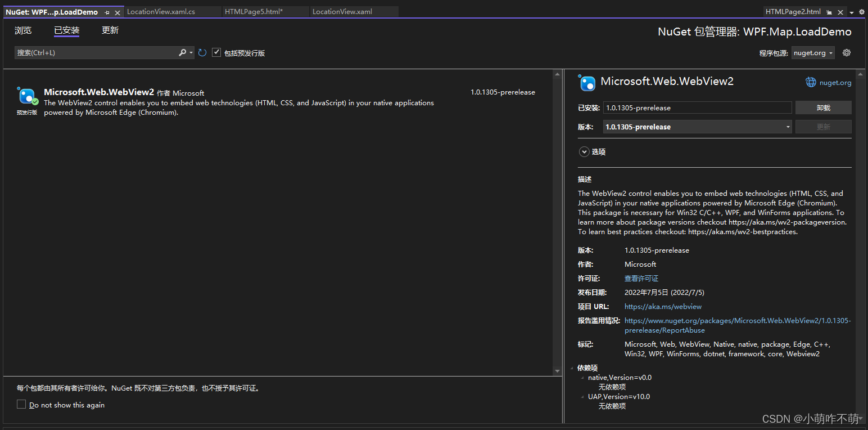This screenshot has height=430, width=868.
Task: Click the NuGet license disclaimer text
Action: tap(138, 388)
